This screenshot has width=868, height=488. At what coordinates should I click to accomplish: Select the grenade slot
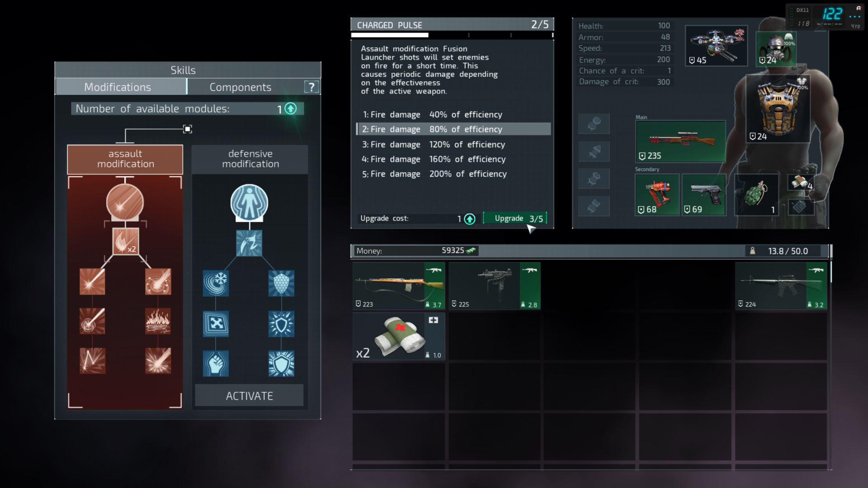point(756,195)
